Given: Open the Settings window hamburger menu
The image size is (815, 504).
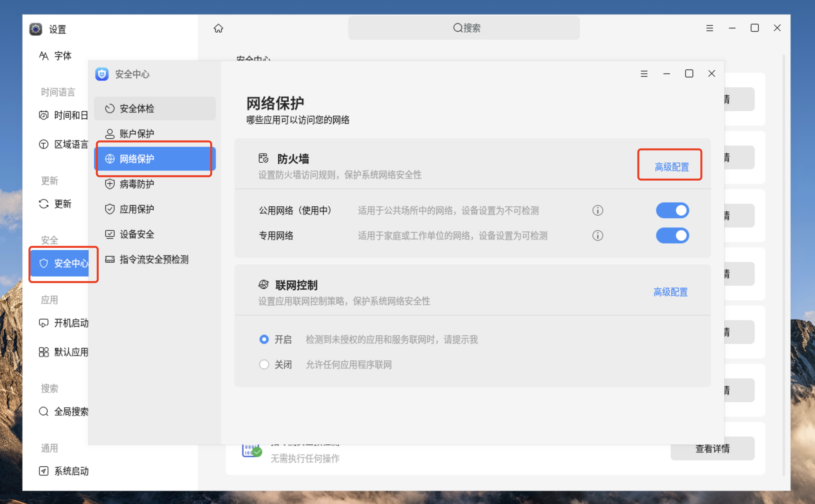Looking at the screenshot, I should coord(710,28).
